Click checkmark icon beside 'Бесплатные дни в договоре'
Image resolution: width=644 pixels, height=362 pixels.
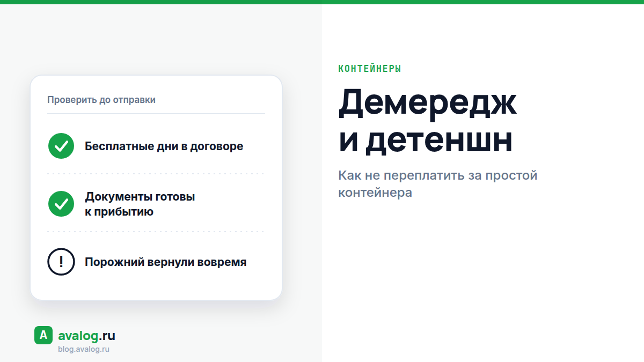coord(61,146)
